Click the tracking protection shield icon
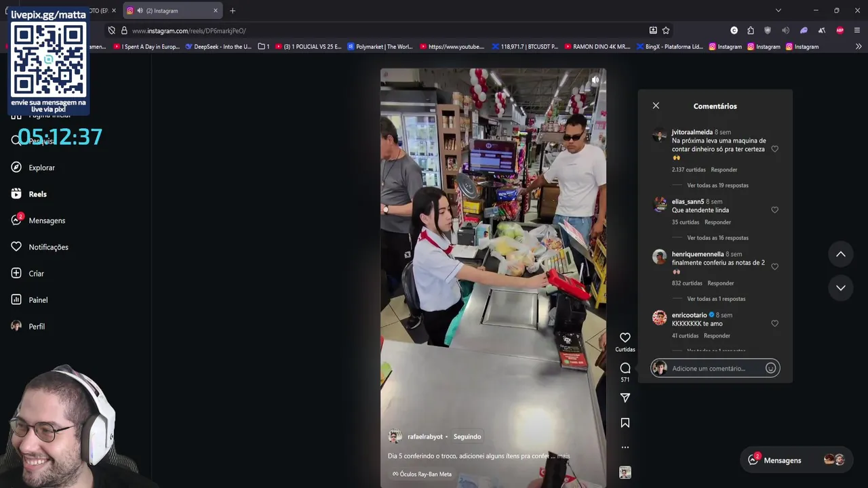 [111, 30]
